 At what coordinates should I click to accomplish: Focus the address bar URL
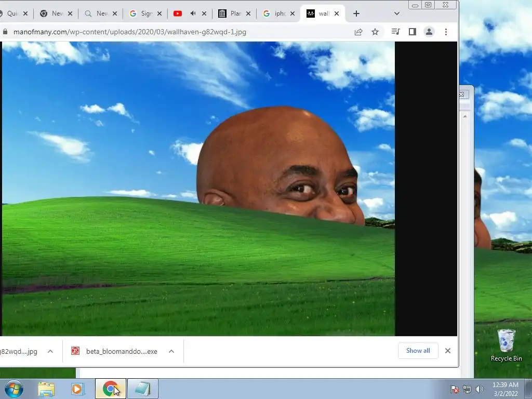129,32
